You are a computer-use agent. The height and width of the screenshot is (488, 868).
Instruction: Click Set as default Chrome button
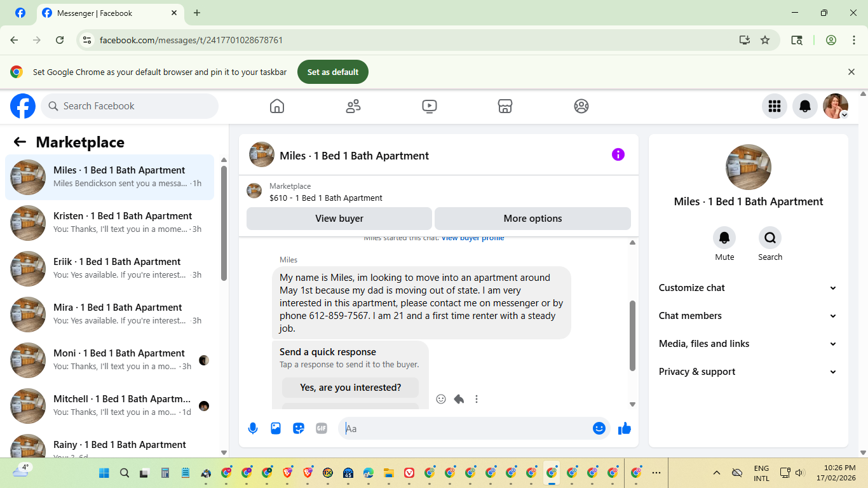pos(333,72)
